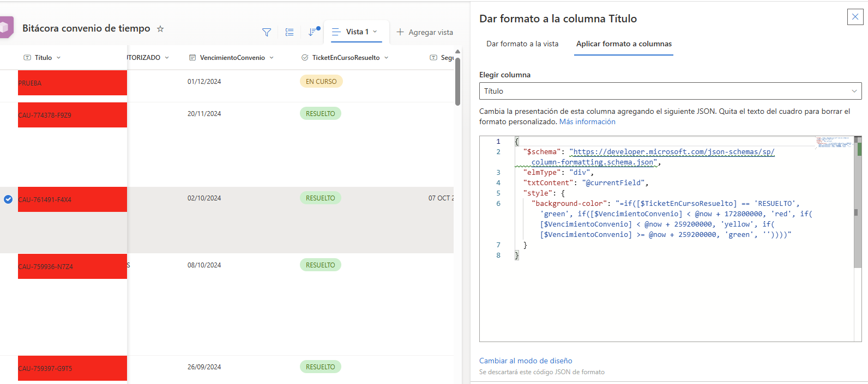Click the date 01/12/2024

pos(204,82)
